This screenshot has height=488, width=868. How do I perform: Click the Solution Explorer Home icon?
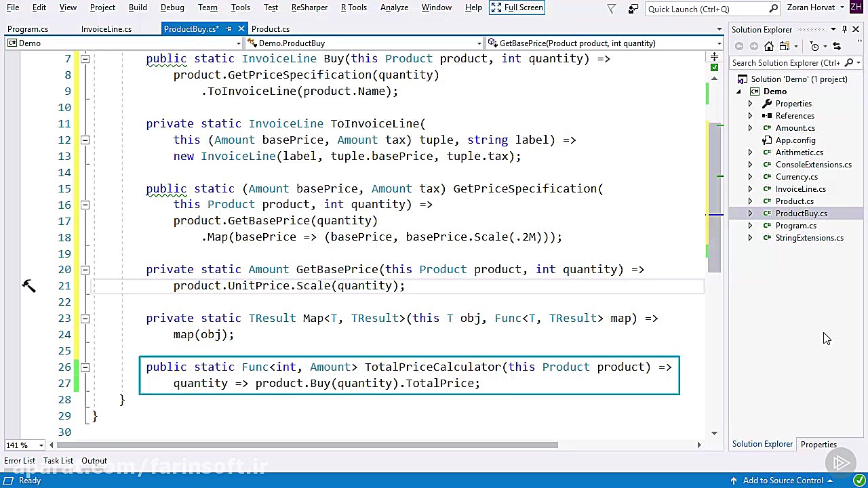click(x=769, y=46)
